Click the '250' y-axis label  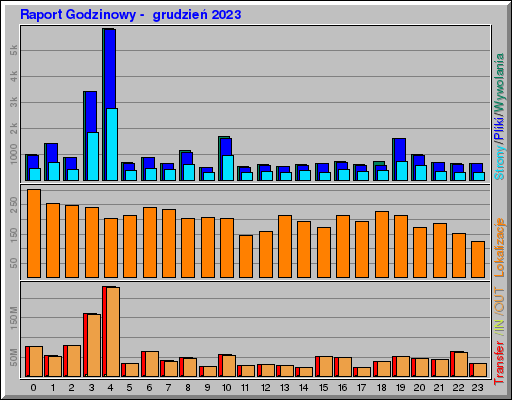(x=14, y=205)
